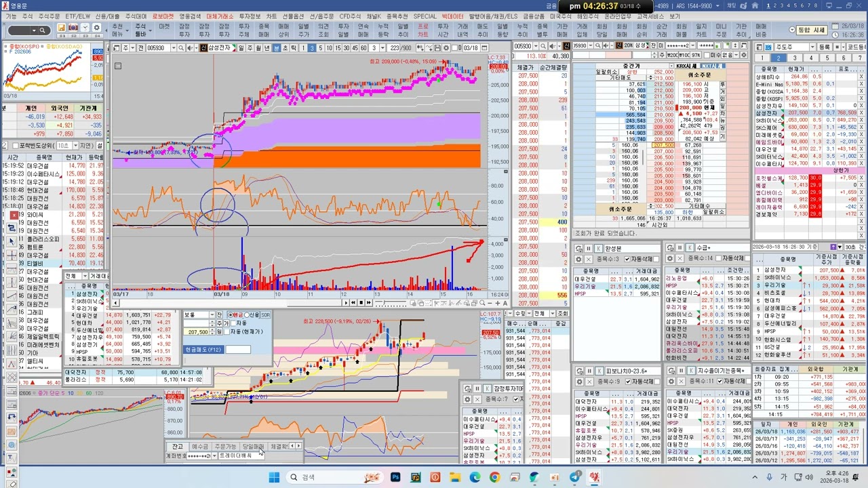
Task: Toggle the 자동(현재가) checkbox
Action: tap(226, 332)
